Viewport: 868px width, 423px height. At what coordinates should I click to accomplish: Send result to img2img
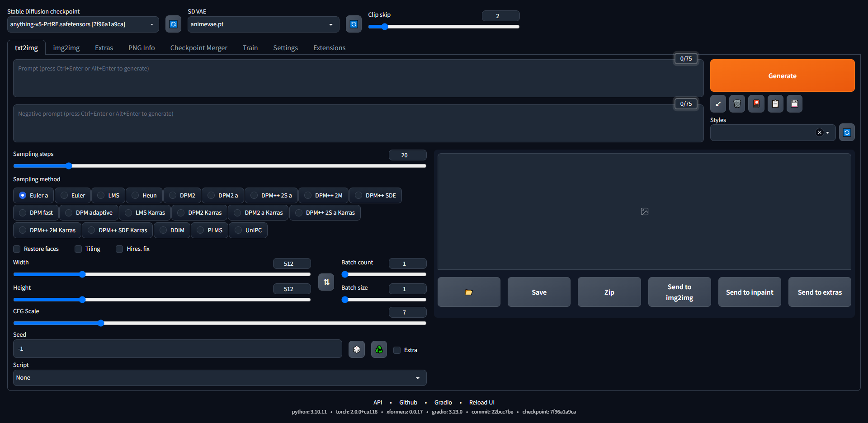click(x=679, y=292)
